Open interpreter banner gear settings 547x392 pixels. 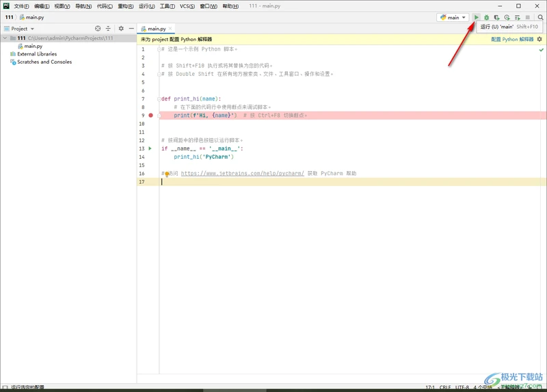coord(539,39)
